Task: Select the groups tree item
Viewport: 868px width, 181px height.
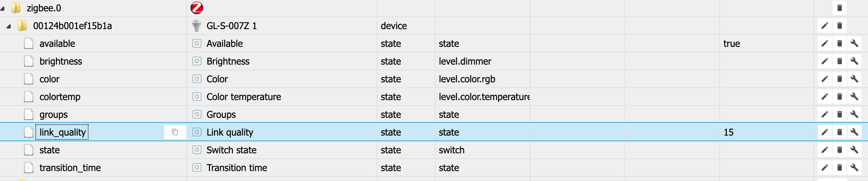Action: coord(53,114)
